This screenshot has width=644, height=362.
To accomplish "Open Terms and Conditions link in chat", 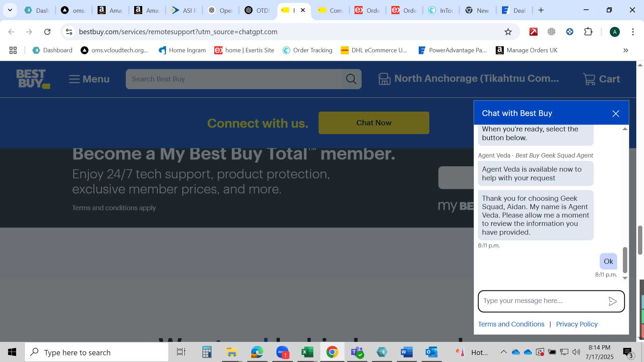I will pos(511,324).
